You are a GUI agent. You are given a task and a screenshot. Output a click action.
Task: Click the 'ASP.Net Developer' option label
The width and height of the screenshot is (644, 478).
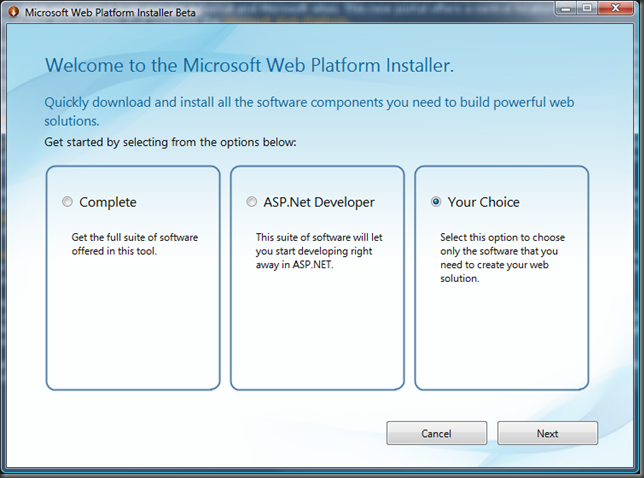coord(319,202)
